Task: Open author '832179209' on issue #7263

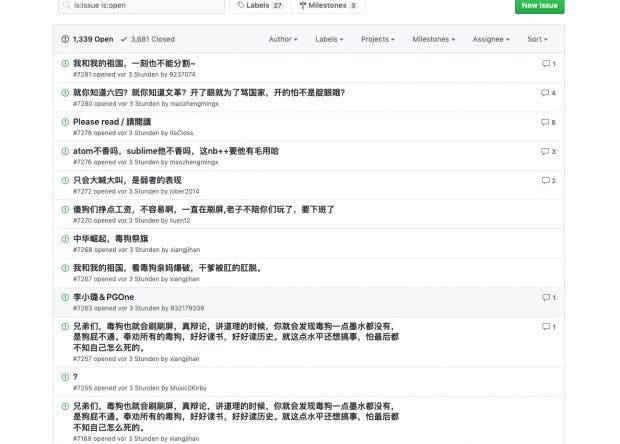Action: [187, 309]
